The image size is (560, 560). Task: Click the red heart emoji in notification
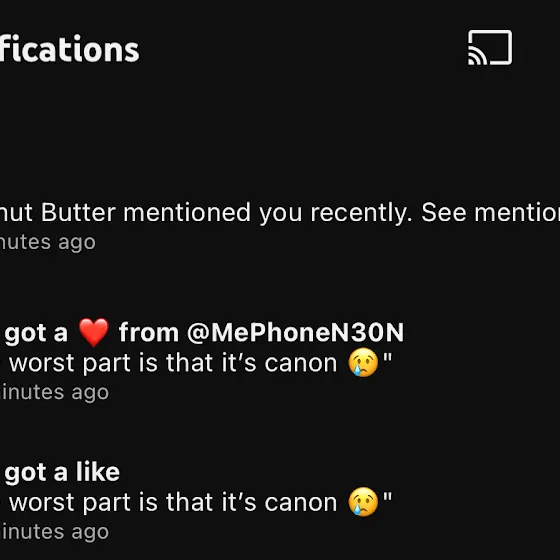pyautogui.click(x=94, y=332)
